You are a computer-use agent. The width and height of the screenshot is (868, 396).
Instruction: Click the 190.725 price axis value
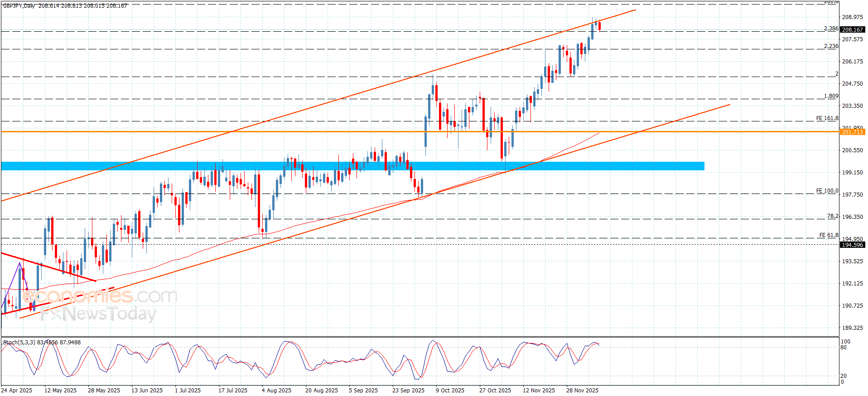coord(852,306)
